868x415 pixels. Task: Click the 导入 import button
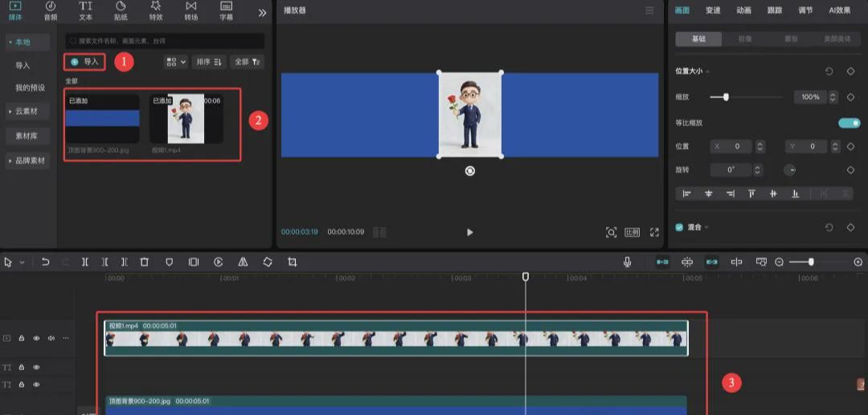click(85, 62)
